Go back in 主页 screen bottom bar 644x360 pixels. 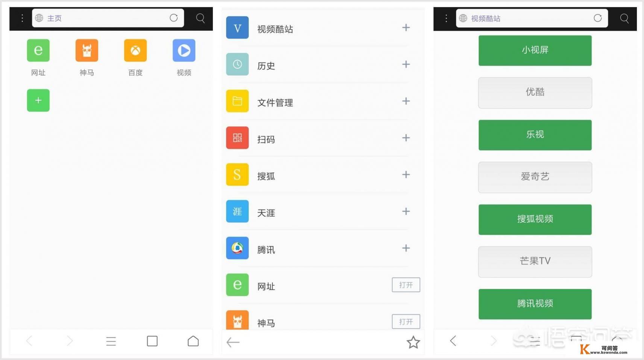pyautogui.click(x=29, y=341)
